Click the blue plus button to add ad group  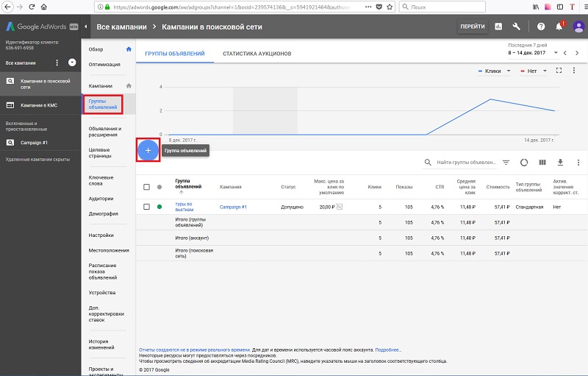[x=148, y=150]
